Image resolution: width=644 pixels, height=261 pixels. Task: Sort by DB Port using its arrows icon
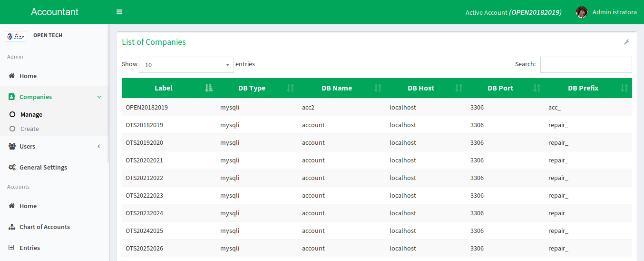537,88
